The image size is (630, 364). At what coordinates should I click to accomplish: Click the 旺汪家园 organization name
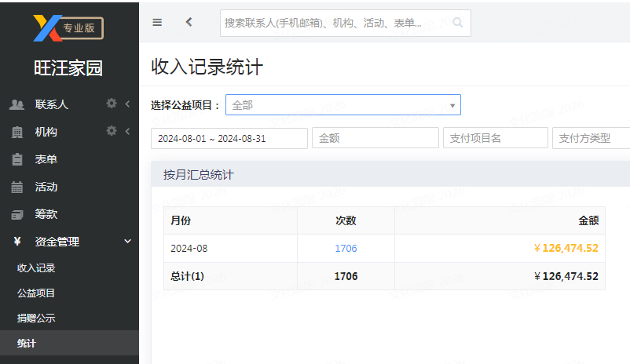pyautogui.click(x=68, y=68)
